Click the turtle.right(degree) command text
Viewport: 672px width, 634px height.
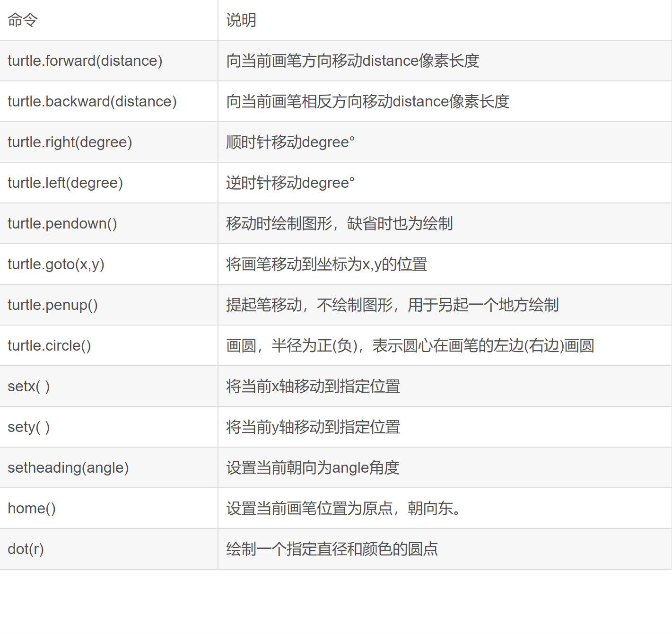[70, 142]
